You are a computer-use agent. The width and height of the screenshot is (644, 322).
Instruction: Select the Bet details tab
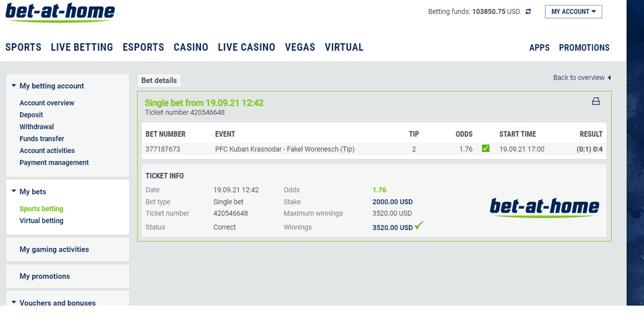[159, 80]
